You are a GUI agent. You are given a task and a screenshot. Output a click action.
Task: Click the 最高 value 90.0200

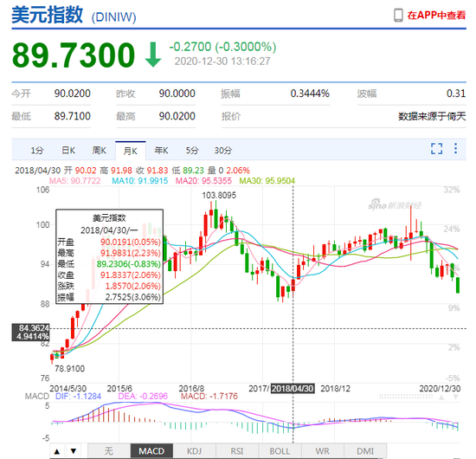point(177,116)
